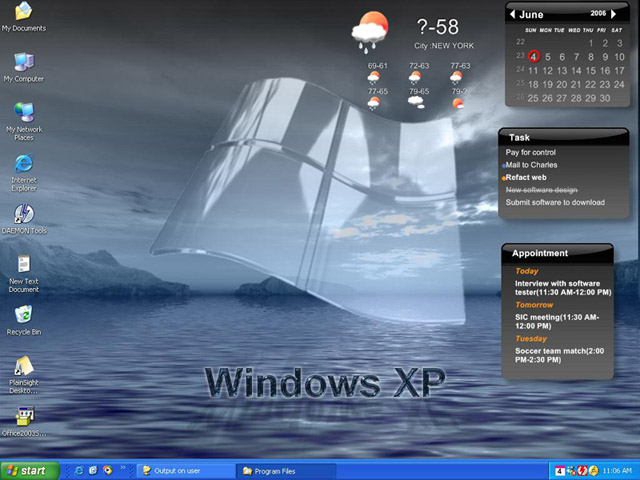This screenshot has height=480, width=640.
Task: Click the red lightning tray icon
Action: [582, 471]
